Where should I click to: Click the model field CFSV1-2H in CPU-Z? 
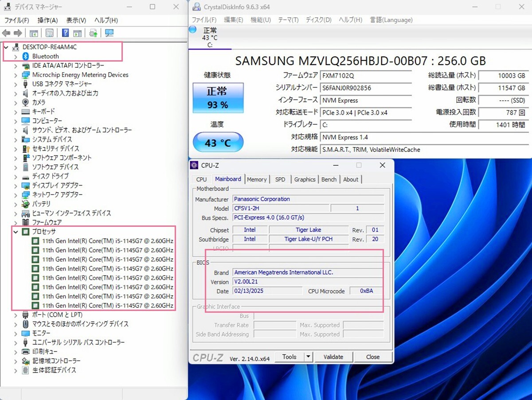(x=281, y=208)
